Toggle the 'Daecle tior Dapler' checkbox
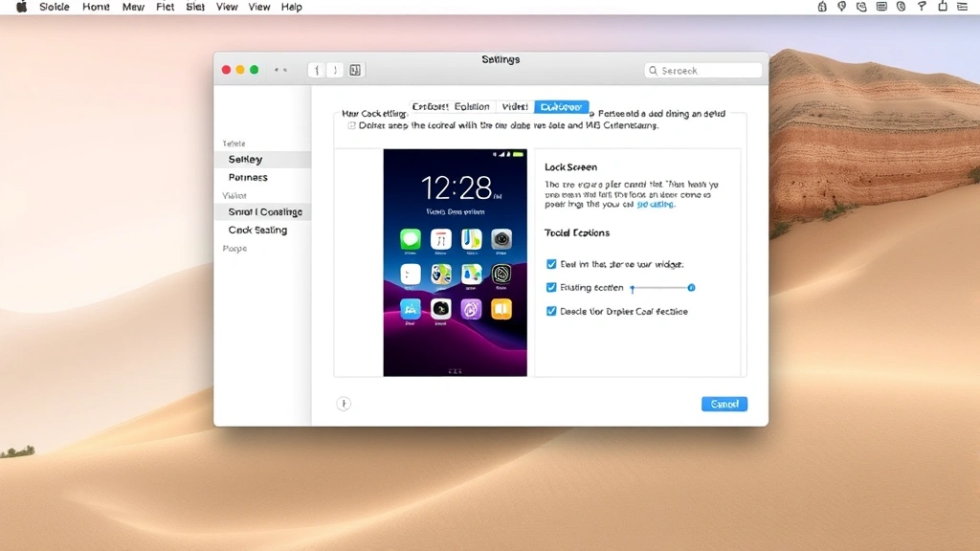Screen dimensions: 980x551 point(551,311)
